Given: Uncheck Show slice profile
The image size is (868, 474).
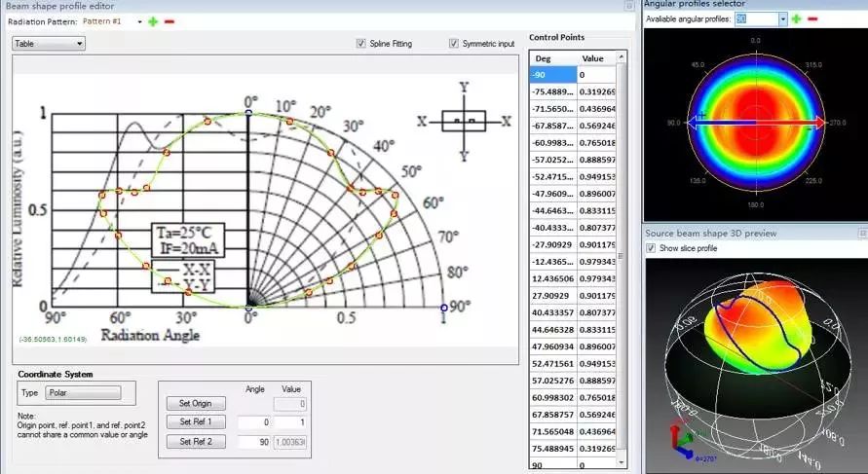Looking at the screenshot, I should click(x=651, y=248).
